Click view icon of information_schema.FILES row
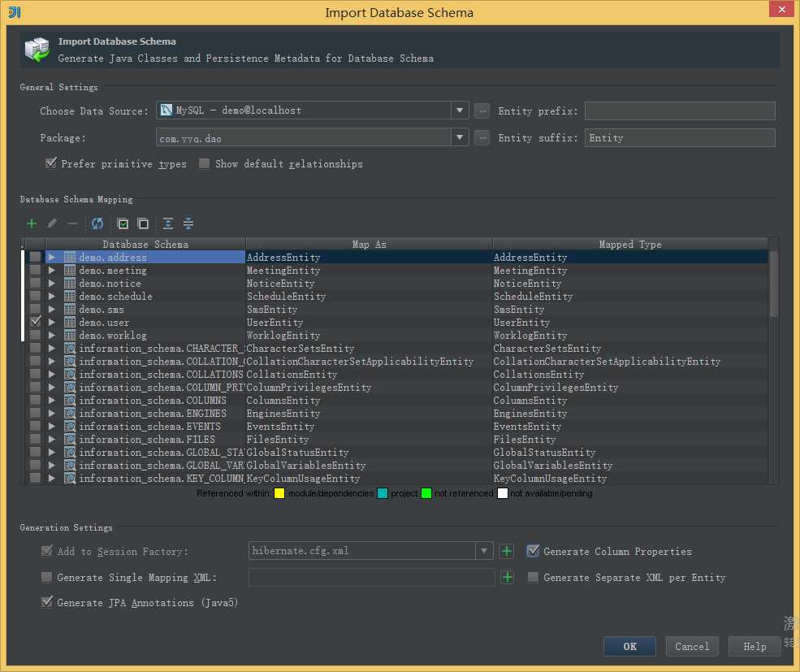 click(70, 439)
